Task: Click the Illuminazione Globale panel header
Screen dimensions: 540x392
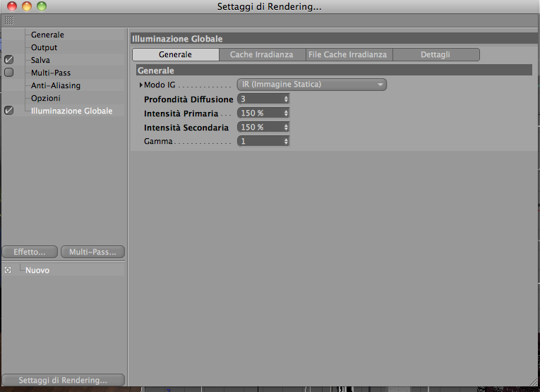Action: pos(335,39)
